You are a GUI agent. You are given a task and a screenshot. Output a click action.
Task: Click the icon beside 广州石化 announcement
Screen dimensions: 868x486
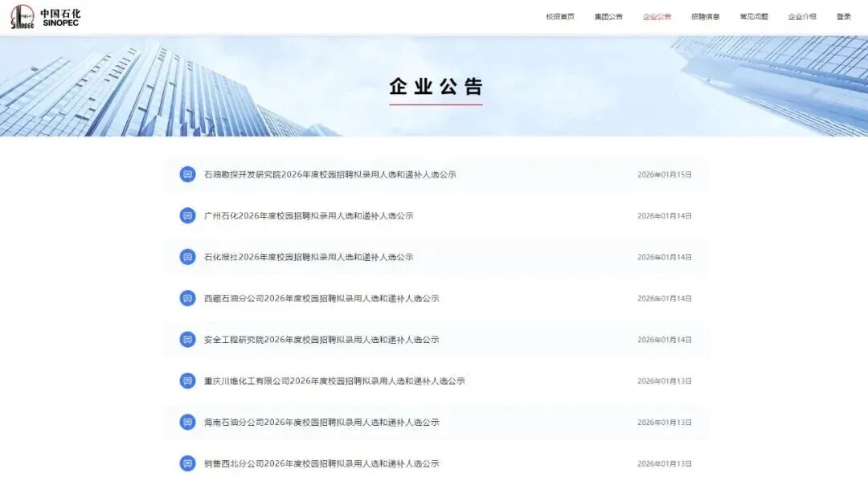pyautogui.click(x=187, y=215)
